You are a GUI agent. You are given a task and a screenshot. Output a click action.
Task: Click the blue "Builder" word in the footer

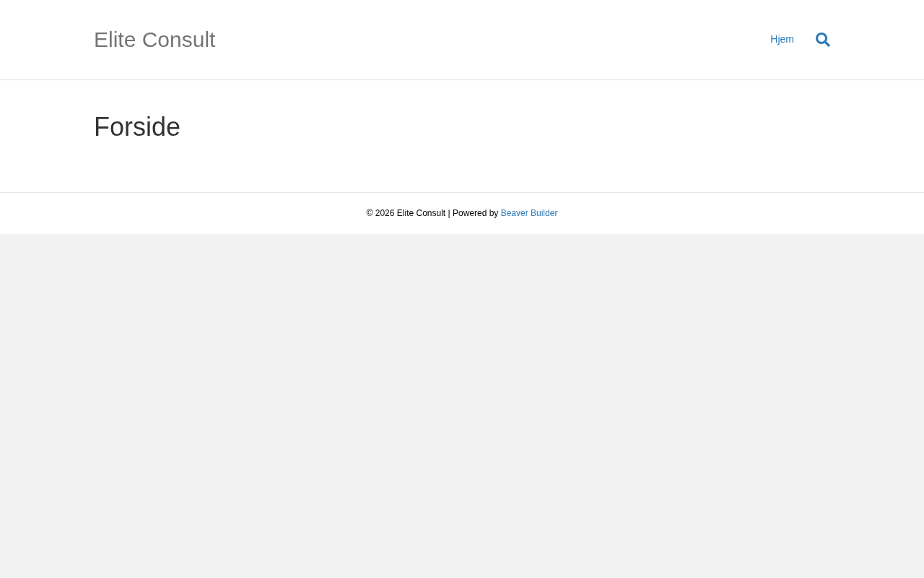[544, 213]
